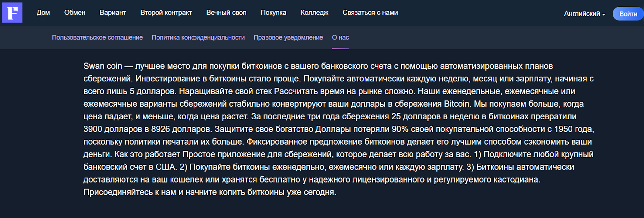This screenshot has width=644, height=218.
Task: Switch to the Пользовательское соглашение tab
Action: [x=97, y=37]
